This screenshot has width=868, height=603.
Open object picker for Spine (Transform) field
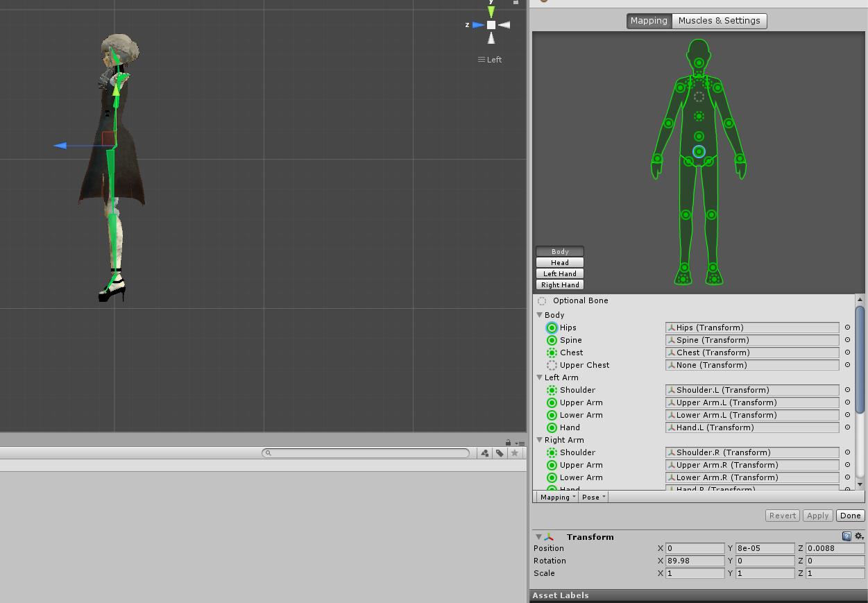847,340
